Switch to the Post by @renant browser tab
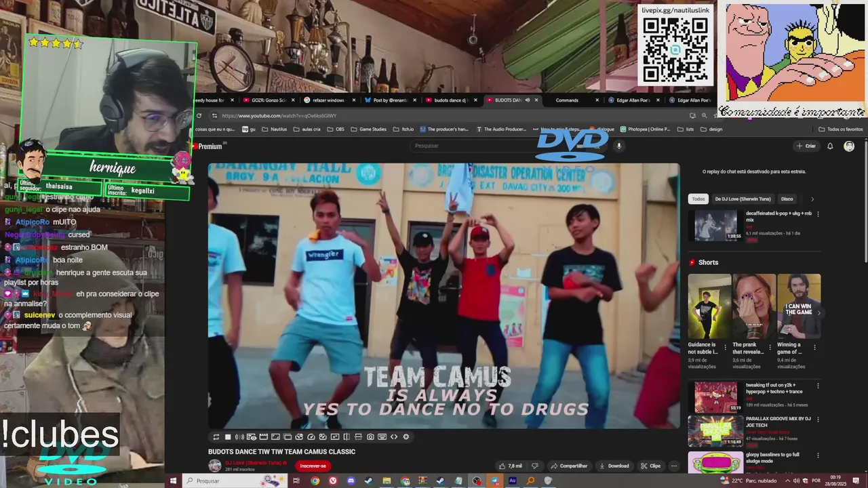Viewport: 868px width, 488px height. [389, 100]
